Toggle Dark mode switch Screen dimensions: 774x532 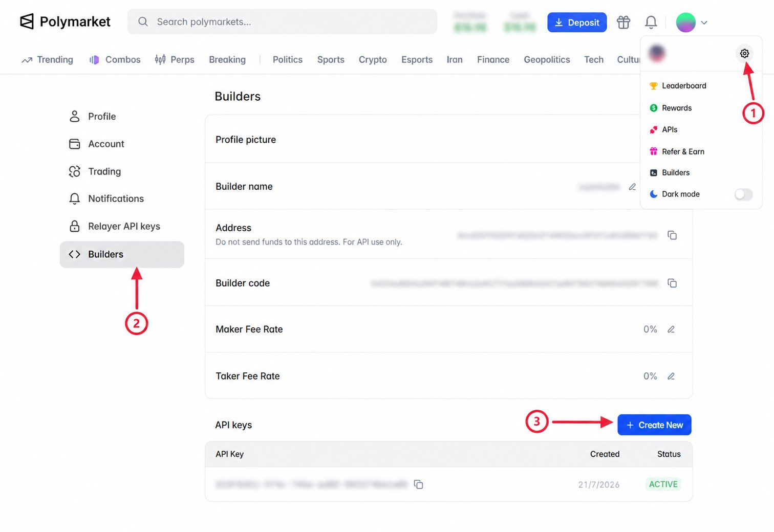[x=743, y=194]
